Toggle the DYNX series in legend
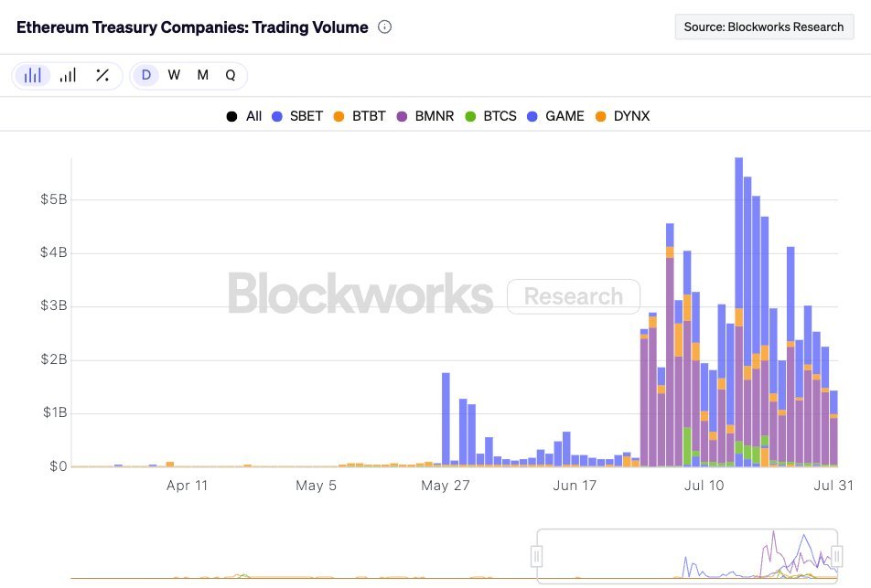 [622, 116]
